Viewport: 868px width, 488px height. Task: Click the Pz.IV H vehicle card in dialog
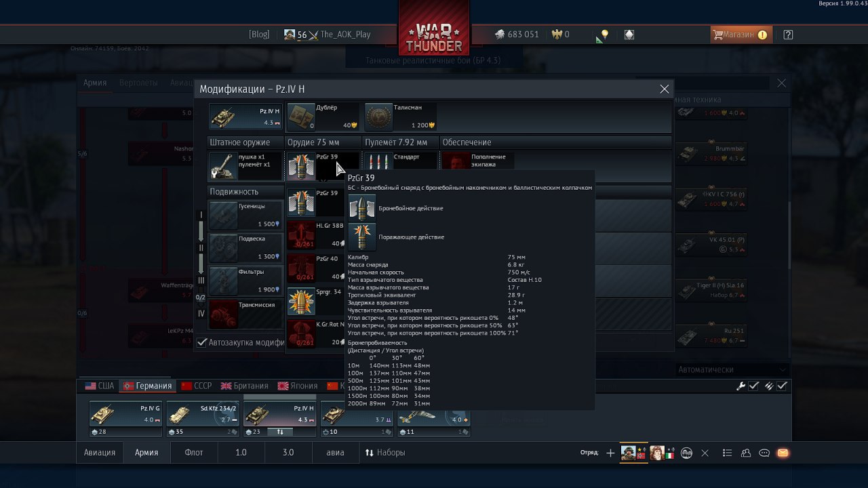point(245,117)
